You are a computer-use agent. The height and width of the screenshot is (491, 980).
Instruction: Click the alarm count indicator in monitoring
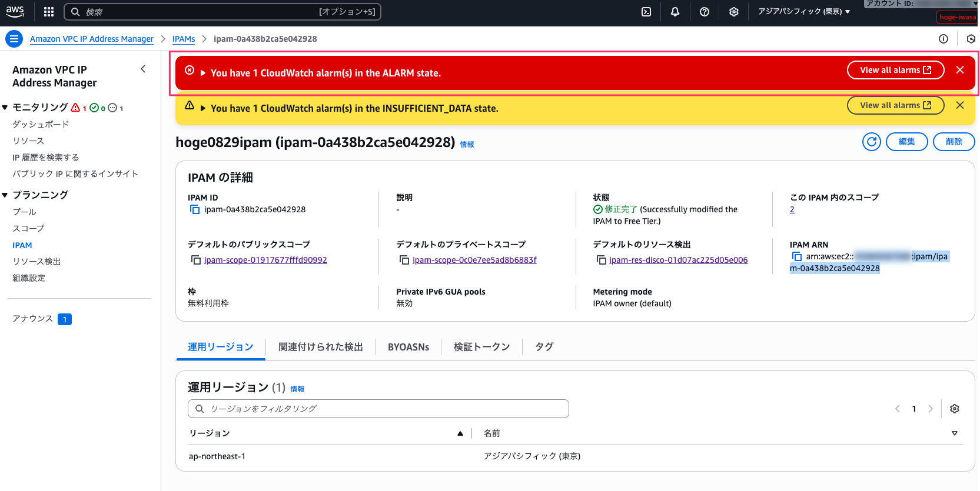pos(79,108)
